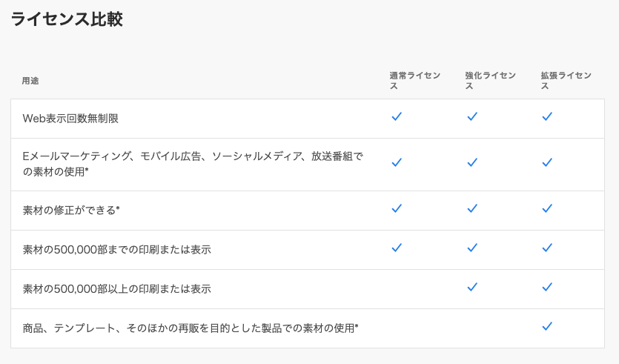Select the 強化ライセンス column header
Image resolution: width=619 pixels, height=364 pixels.
[490, 81]
